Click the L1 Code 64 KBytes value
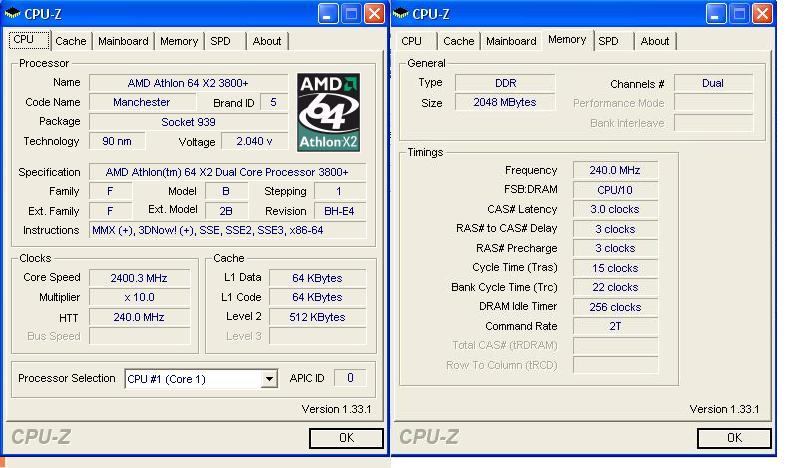Image resolution: width=800 pixels, height=468 pixels. [x=317, y=298]
